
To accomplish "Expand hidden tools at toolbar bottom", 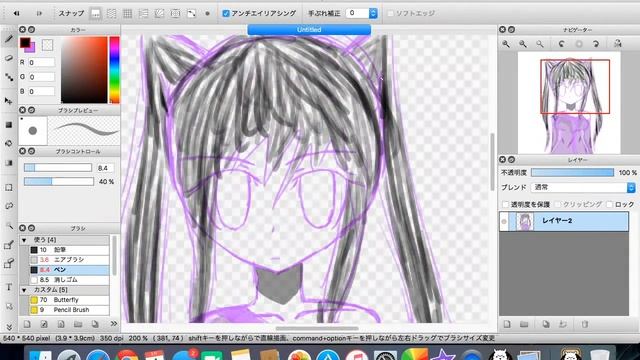I will point(9,327).
